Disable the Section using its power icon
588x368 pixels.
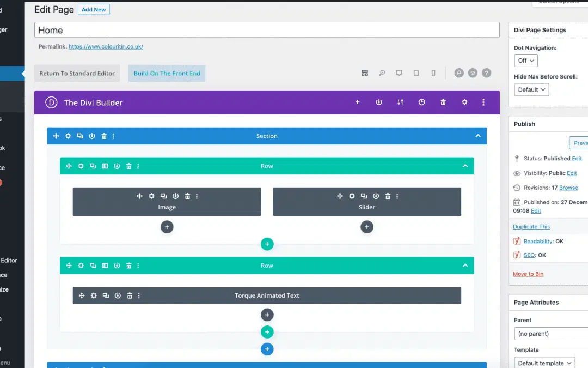(91, 136)
